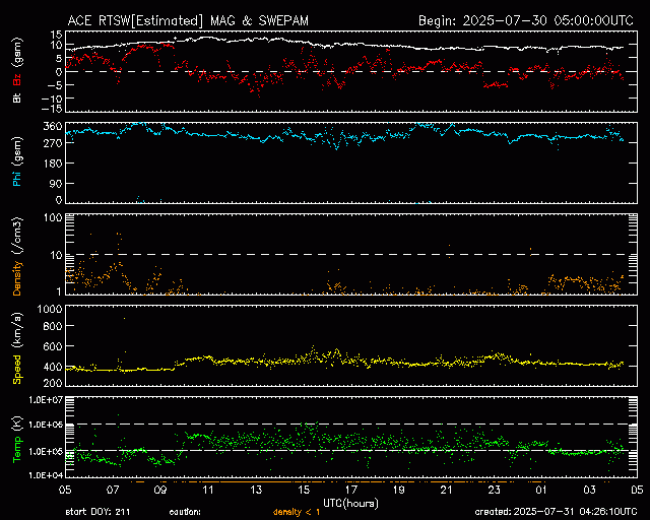Click the '-15' tick on the Bz axis
Viewport: 650px width, 520px height.
[52, 108]
